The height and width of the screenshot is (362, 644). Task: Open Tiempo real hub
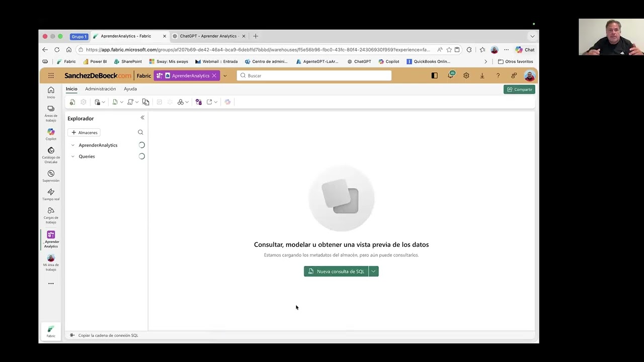point(51,195)
